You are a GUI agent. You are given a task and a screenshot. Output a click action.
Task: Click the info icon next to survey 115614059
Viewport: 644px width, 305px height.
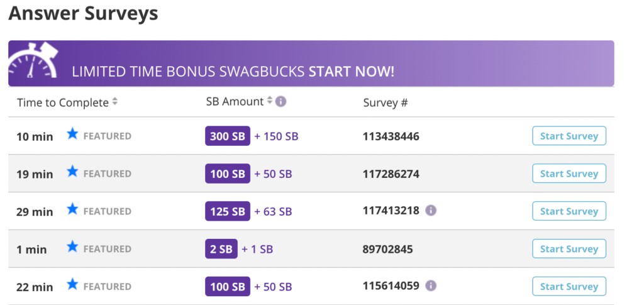[430, 286]
